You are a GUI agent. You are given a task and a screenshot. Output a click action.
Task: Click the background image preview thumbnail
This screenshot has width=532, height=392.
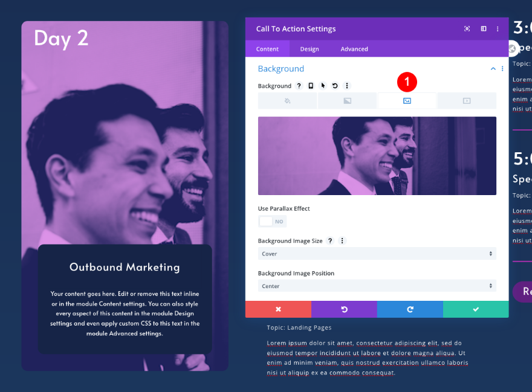coord(377,156)
